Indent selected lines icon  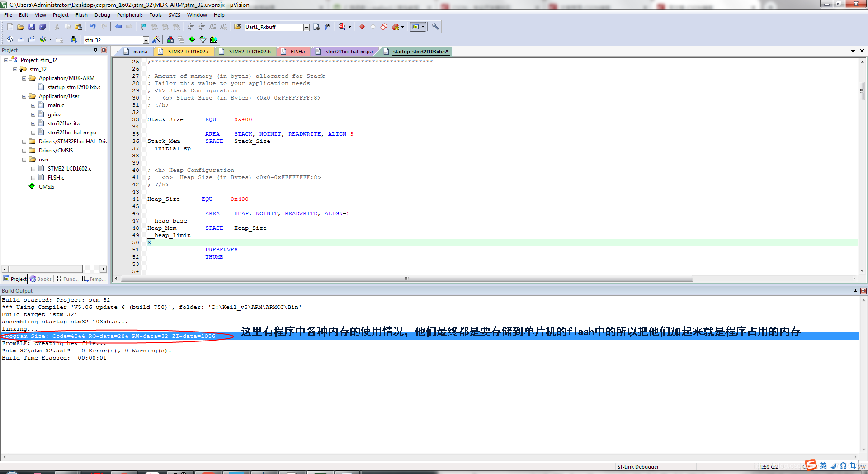[x=191, y=27]
